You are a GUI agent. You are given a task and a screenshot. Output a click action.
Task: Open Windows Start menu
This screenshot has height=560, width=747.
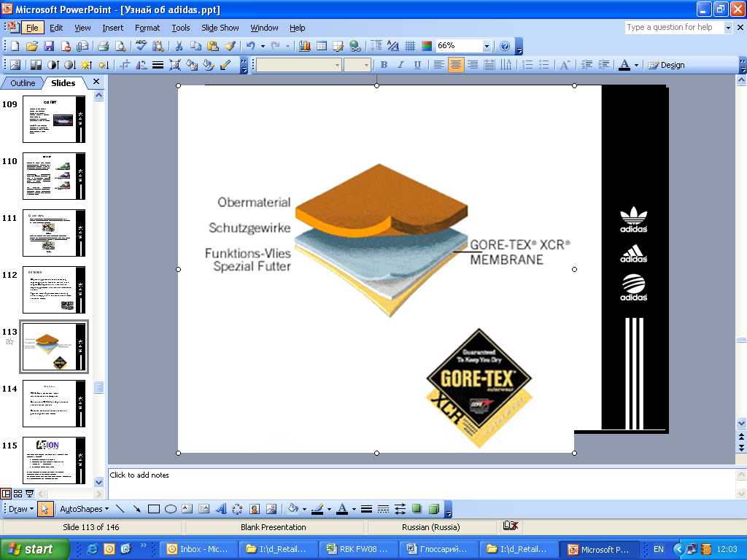pos(34,549)
